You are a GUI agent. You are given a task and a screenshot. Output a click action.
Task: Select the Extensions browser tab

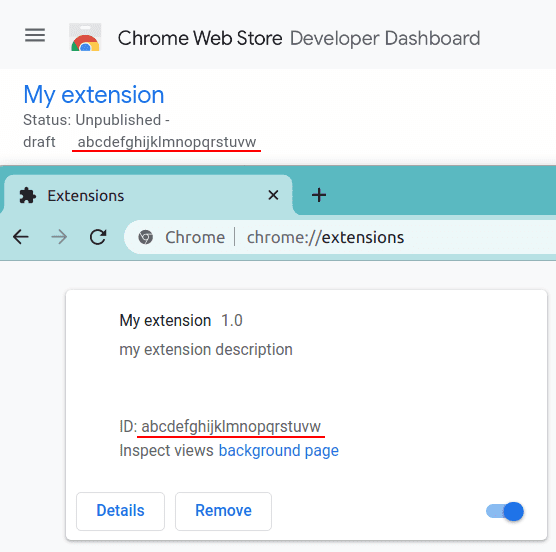click(148, 195)
